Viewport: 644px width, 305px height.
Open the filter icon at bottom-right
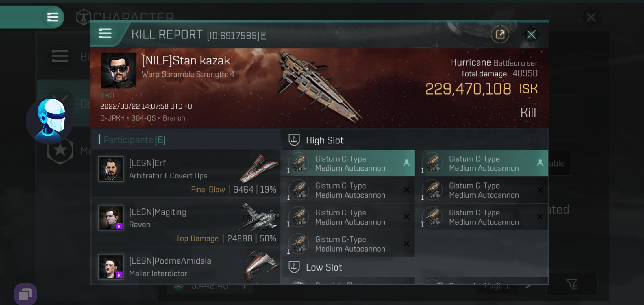(571, 284)
